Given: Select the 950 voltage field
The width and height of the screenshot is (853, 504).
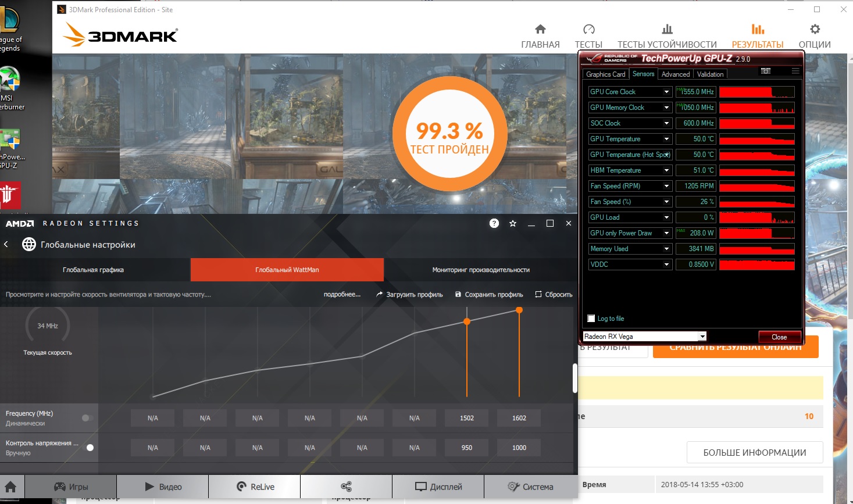Looking at the screenshot, I should (x=467, y=448).
